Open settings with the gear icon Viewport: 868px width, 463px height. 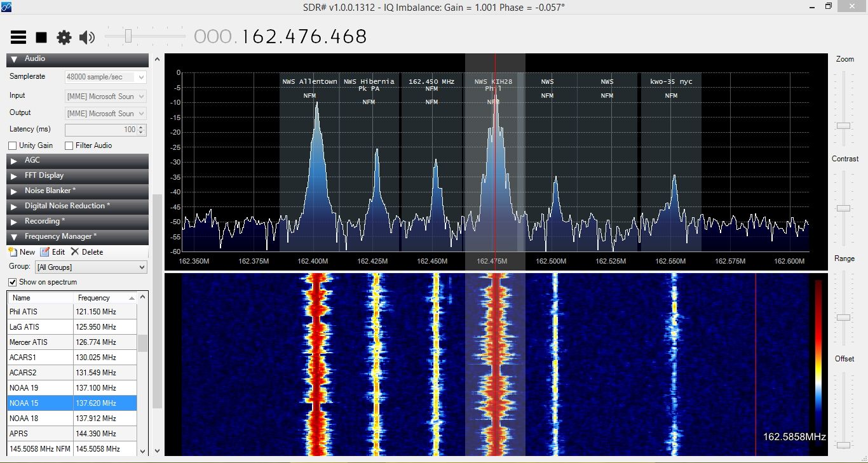pos(64,37)
